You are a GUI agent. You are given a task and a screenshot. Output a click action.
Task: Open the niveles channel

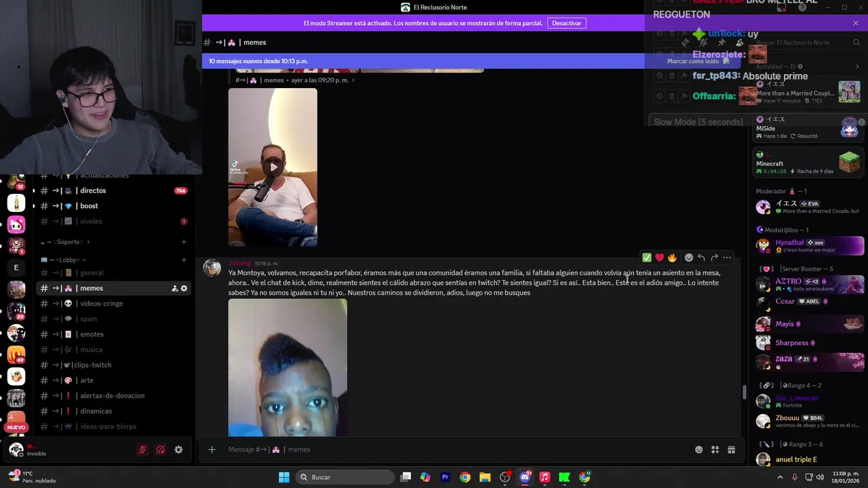pyautogui.click(x=113, y=221)
